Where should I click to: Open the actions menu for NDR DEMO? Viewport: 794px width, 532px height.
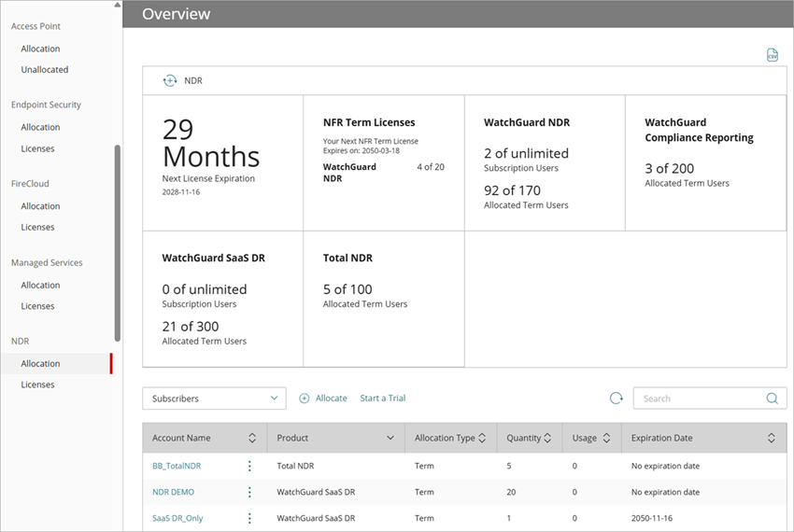pos(249,492)
